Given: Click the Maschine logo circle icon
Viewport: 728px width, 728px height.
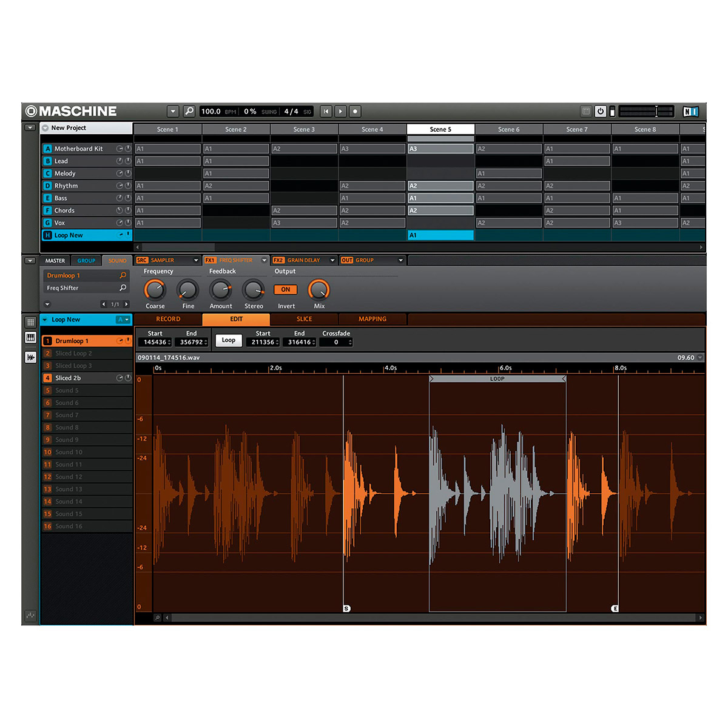Looking at the screenshot, I should [x=32, y=111].
